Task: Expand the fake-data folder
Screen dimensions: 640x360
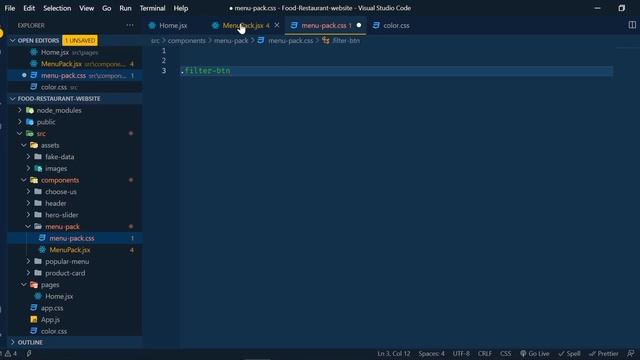Action: (x=28, y=157)
